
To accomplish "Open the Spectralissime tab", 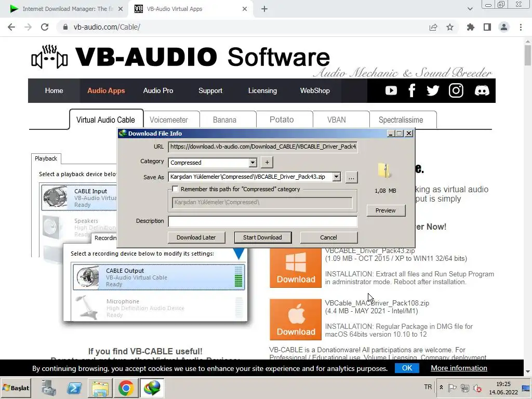I will (x=401, y=120).
